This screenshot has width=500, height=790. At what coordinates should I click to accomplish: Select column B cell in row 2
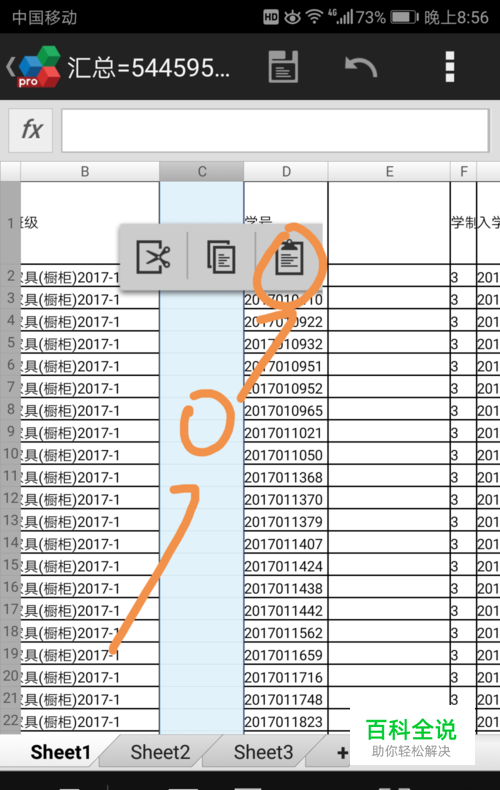tap(90, 276)
